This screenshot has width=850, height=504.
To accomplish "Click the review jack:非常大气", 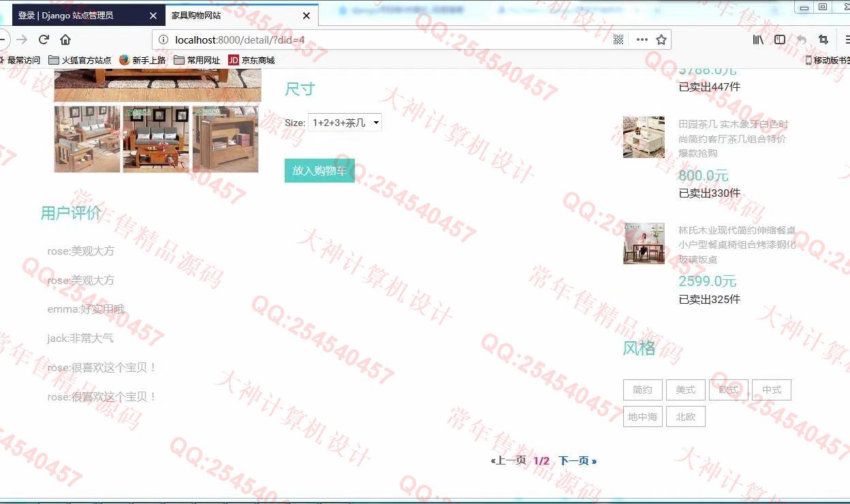I will (80, 338).
